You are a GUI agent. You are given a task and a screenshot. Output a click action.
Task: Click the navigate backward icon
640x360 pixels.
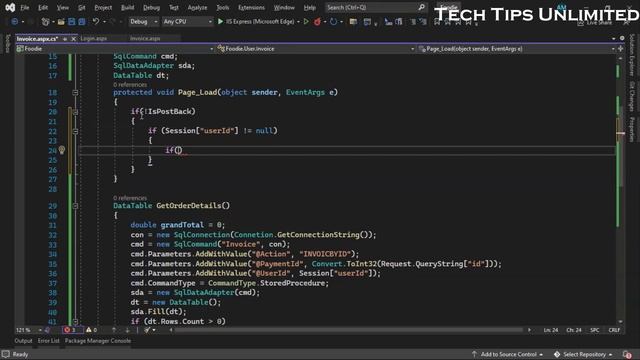15,22
